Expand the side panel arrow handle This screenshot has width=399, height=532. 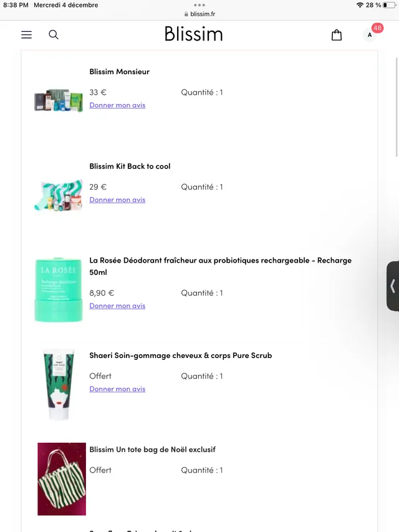tap(393, 286)
